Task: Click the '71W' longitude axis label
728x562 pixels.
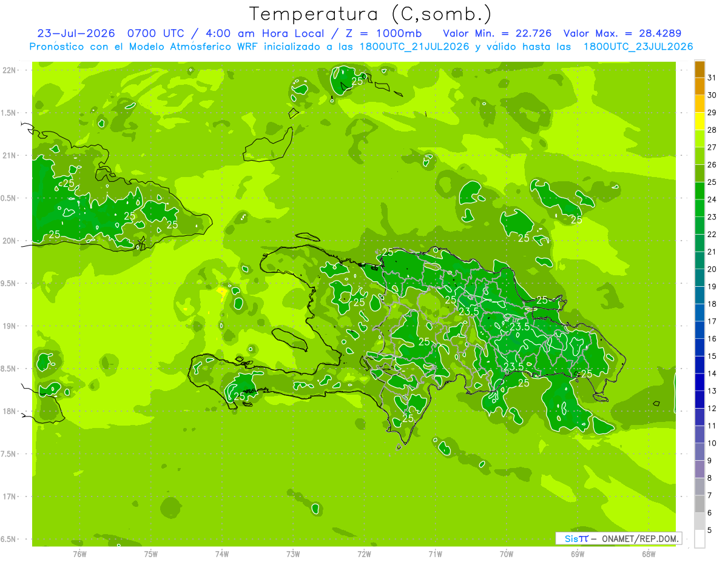Action: (435, 554)
